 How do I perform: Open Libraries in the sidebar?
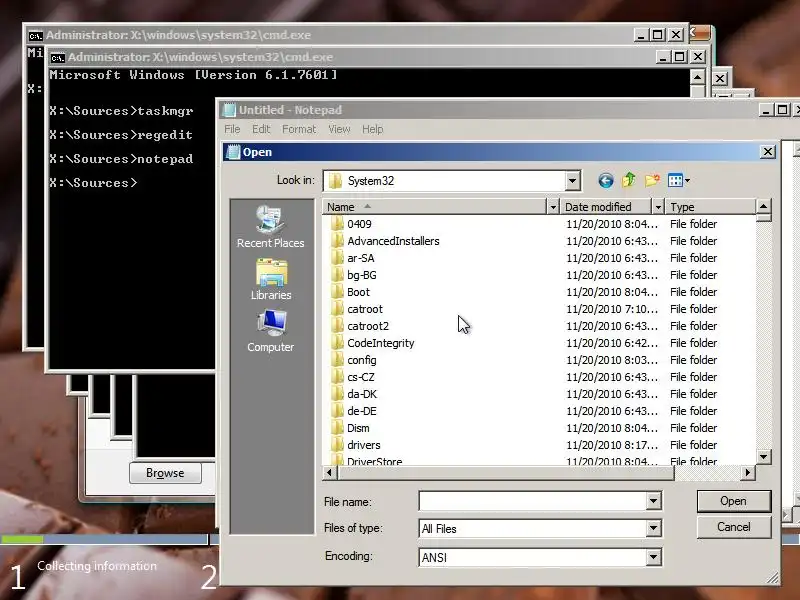[x=271, y=279]
